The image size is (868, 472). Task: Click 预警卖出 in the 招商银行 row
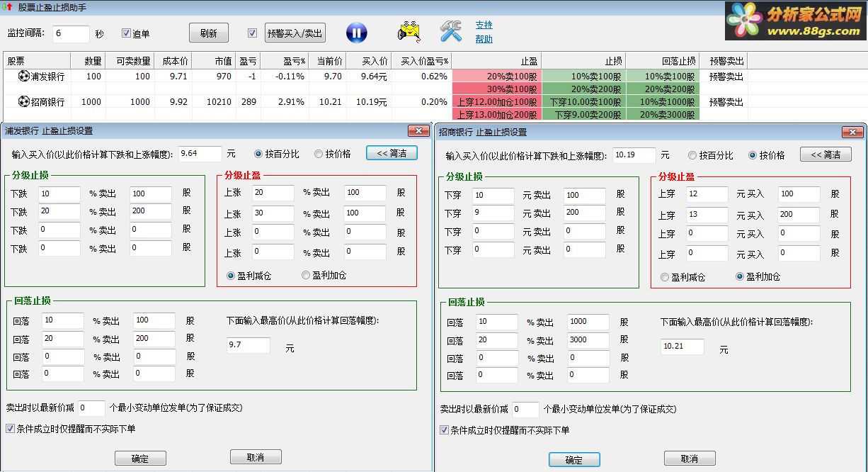(x=726, y=102)
